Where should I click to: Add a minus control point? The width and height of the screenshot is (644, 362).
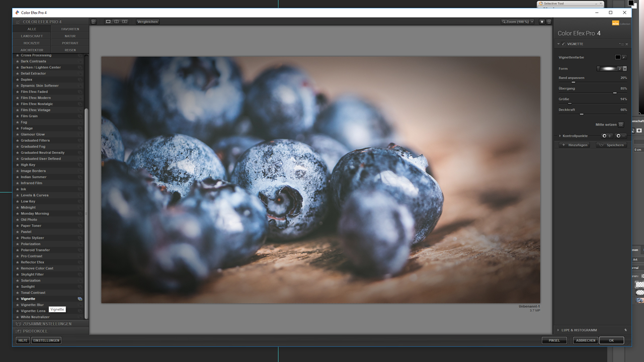click(x=621, y=136)
